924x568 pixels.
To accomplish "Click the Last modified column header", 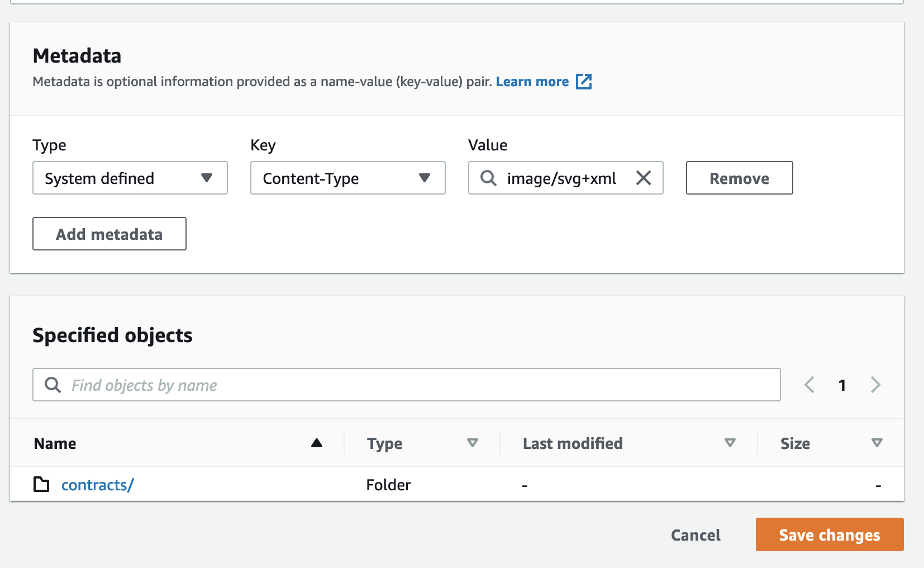I will [573, 443].
